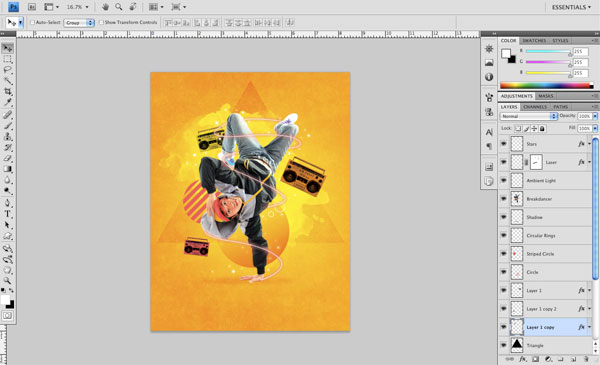Select the Pen tool
The image size is (600, 365).
pos(7,203)
